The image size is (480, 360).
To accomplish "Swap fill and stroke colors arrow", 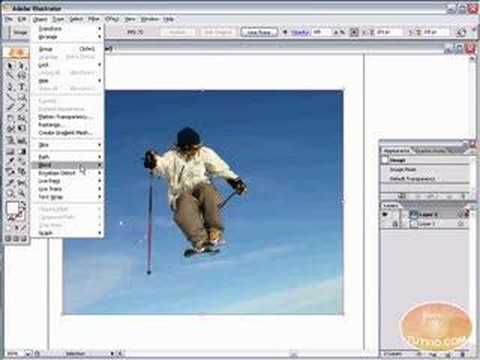I will [x=23, y=204].
